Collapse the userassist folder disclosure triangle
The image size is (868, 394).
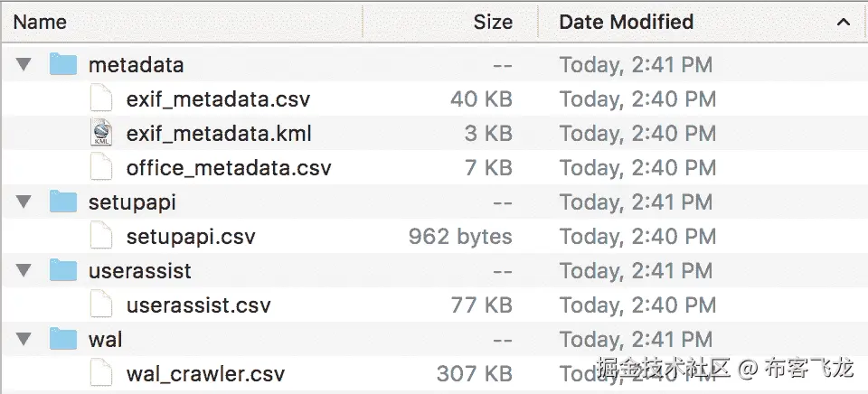[x=24, y=271]
